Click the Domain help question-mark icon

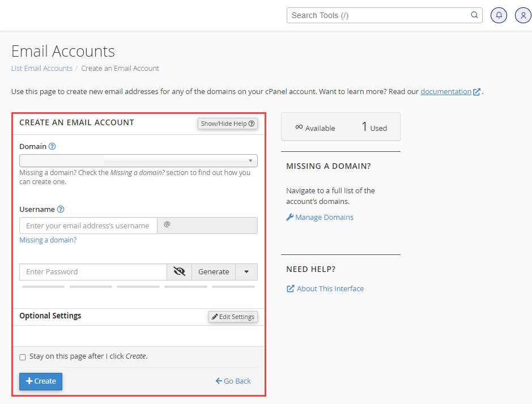pos(52,146)
